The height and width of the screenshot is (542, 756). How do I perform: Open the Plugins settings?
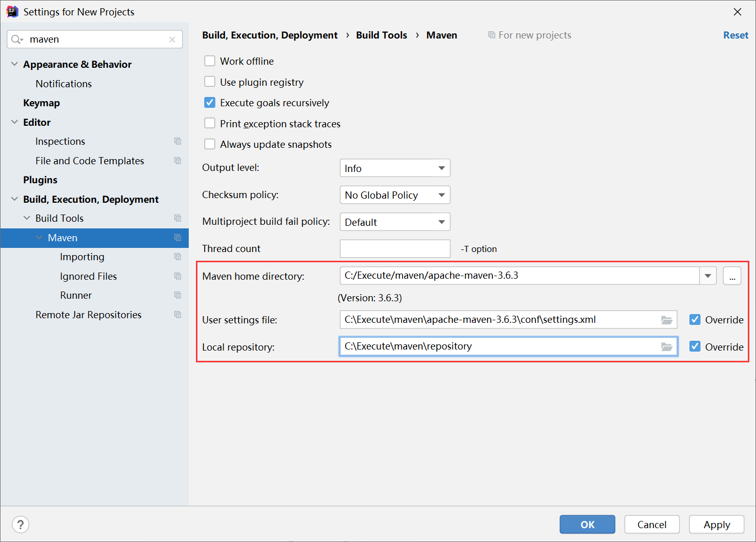(x=40, y=180)
